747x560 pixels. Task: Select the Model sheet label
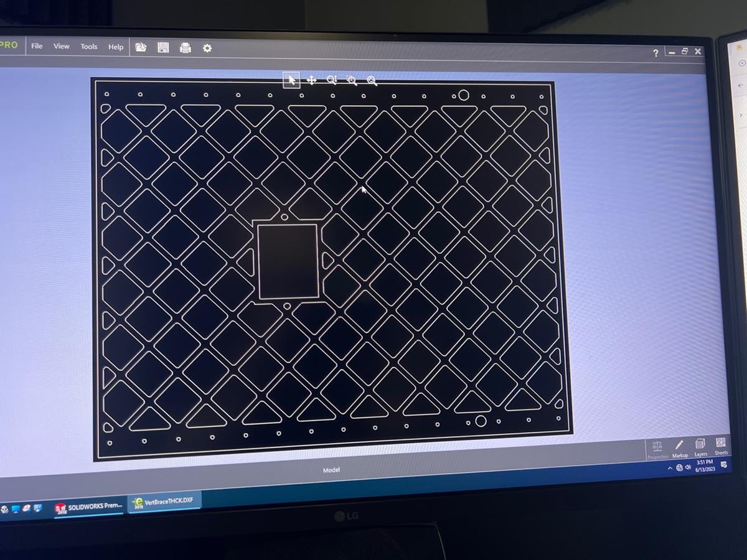click(331, 470)
